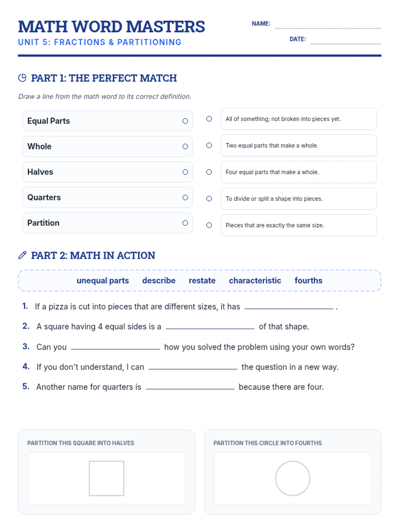The height and width of the screenshot is (532, 399).
Task: Click the square shape to partition into halves
Action: point(106,478)
